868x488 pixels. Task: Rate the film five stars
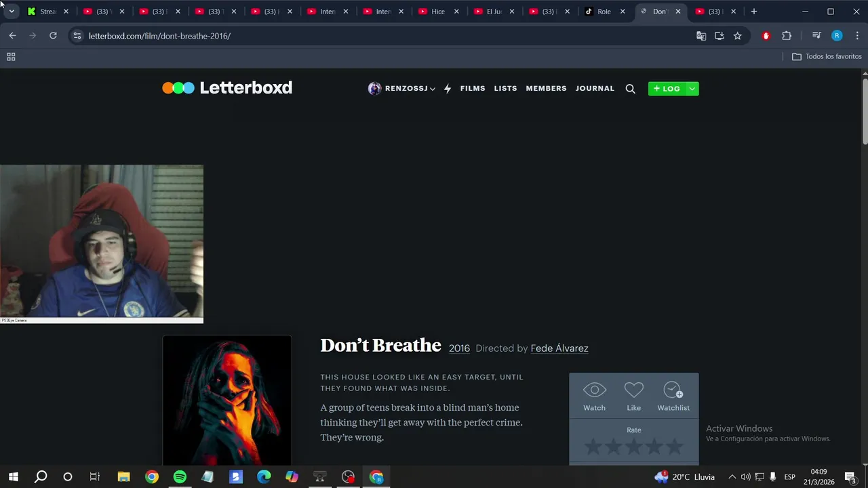coord(674,447)
